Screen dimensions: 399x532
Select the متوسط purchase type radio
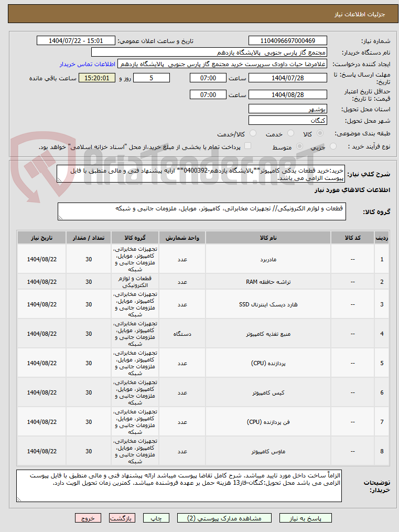click(x=300, y=146)
